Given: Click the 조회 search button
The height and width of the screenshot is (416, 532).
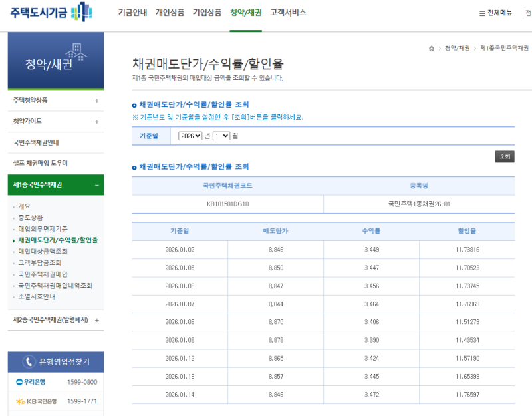Looking at the screenshot, I should point(505,156).
